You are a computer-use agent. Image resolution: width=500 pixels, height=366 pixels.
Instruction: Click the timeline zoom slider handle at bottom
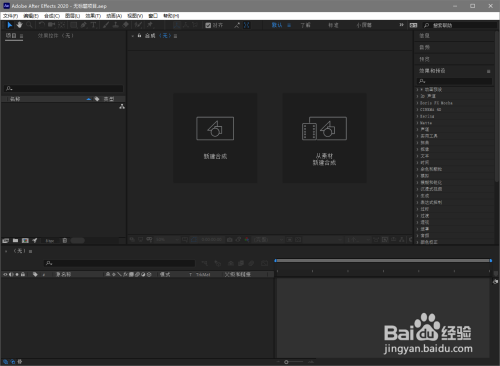pyautogui.click(x=286, y=362)
